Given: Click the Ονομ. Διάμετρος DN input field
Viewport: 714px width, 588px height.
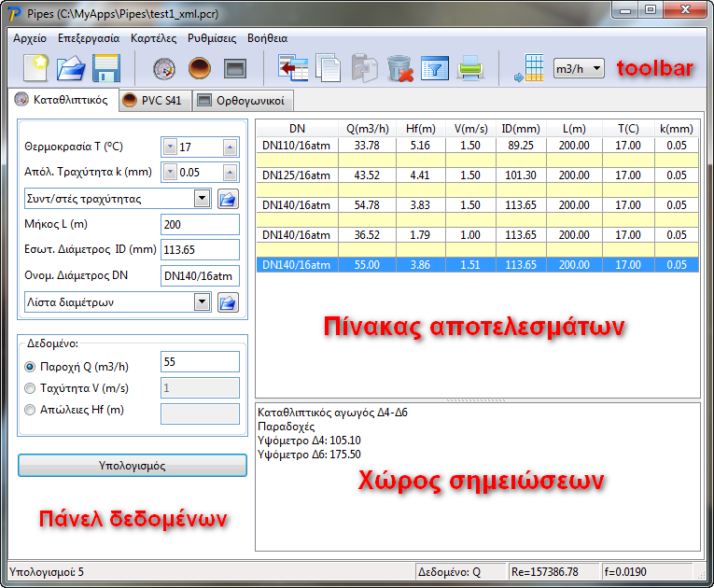Looking at the screenshot, I should [x=200, y=275].
